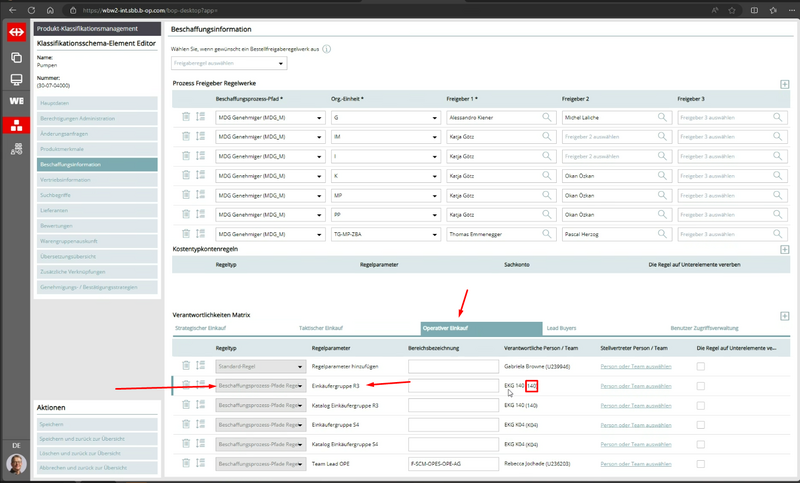Open the WE module in left sidebar
The height and width of the screenshot is (483, 800).
point(16,102)
